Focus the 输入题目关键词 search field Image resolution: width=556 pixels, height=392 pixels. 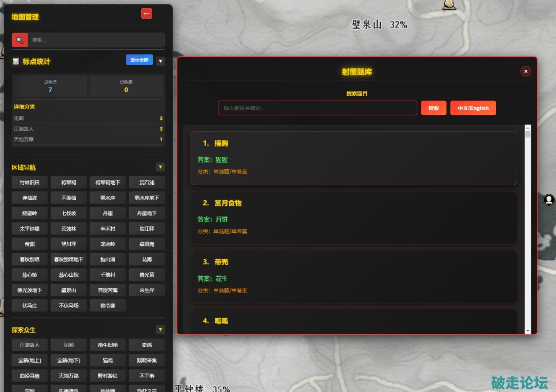click(317, 108)
